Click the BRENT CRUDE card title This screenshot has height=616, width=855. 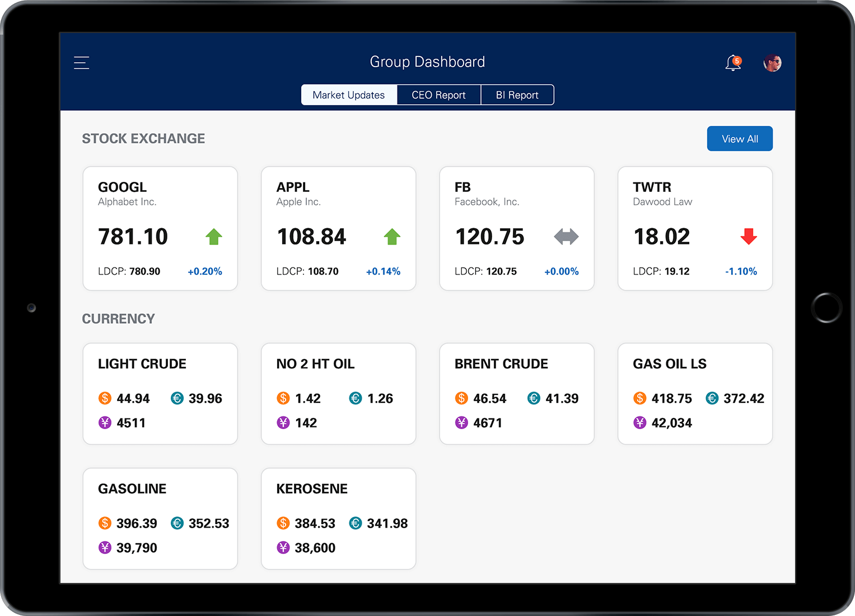pos(501,364)
